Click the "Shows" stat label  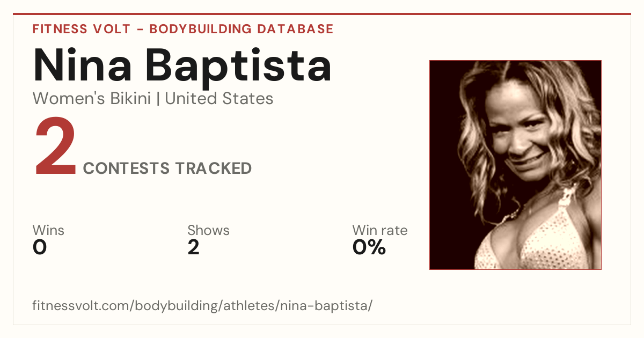(208, 231)
